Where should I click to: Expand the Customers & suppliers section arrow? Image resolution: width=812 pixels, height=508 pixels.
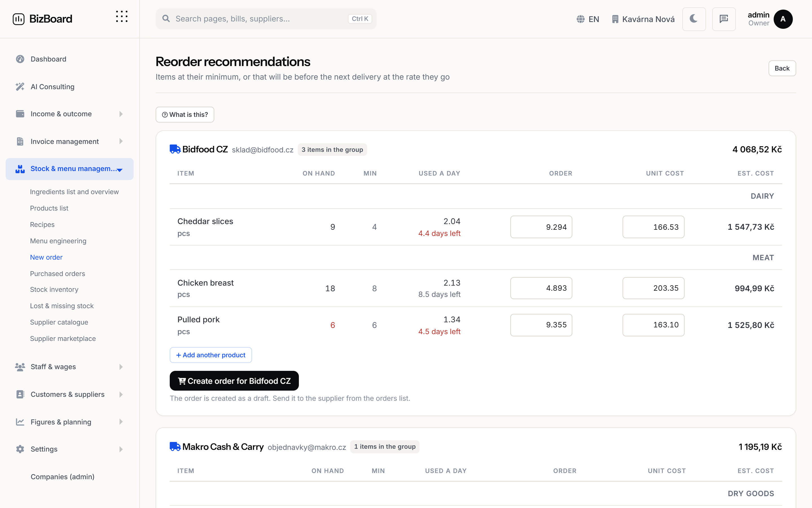point(121,395)
